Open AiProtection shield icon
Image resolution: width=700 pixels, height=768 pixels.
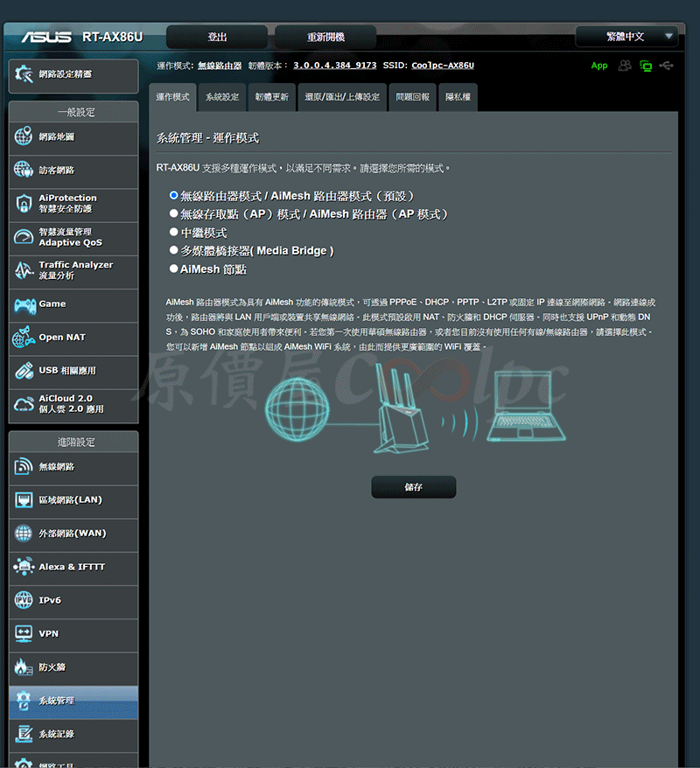click(24, 203)
